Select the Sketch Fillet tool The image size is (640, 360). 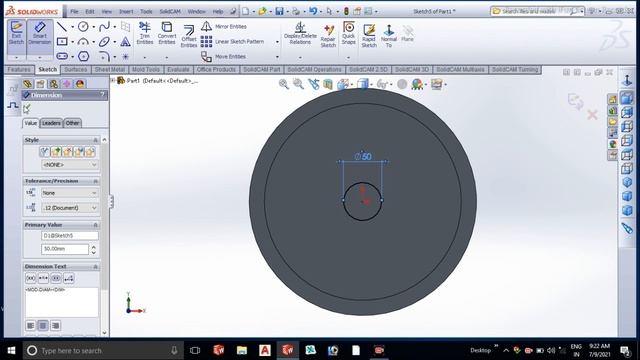(104, 56)
